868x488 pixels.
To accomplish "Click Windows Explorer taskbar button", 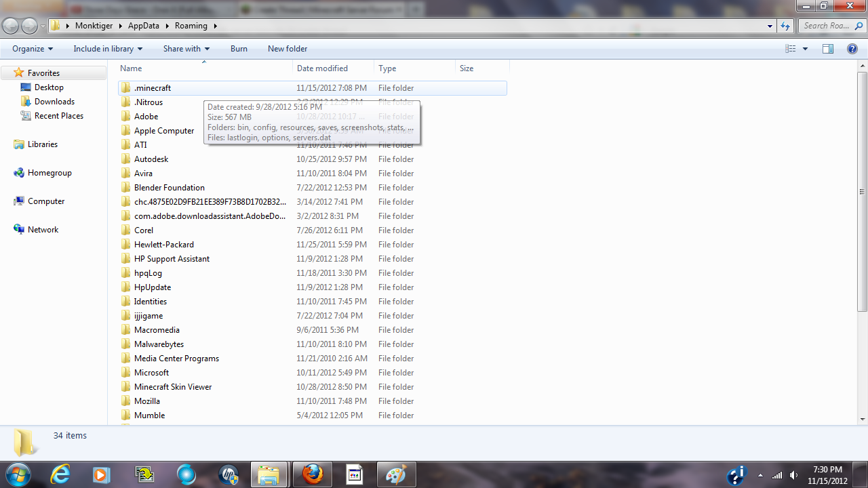I will coord(269,474).
